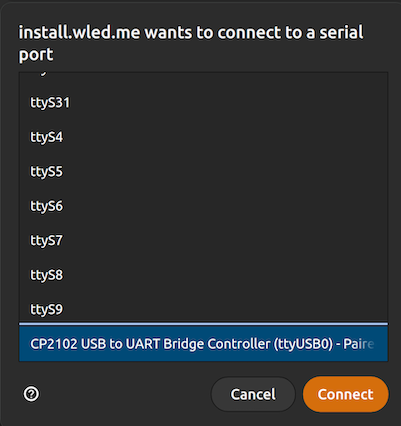The image size is (401, 426).
Task: Pick the ttyS6 port entry
Action: pos(204,206)
